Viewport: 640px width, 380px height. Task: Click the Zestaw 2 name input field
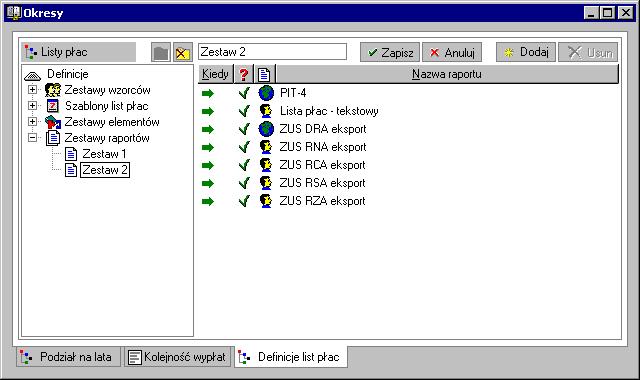pos(272,52)
